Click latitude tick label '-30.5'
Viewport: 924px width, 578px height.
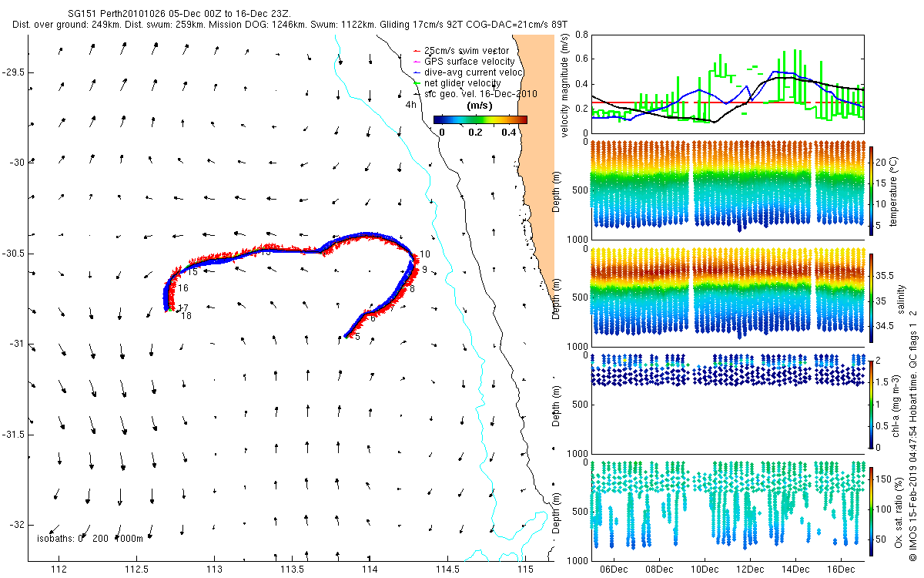[13, 254]
